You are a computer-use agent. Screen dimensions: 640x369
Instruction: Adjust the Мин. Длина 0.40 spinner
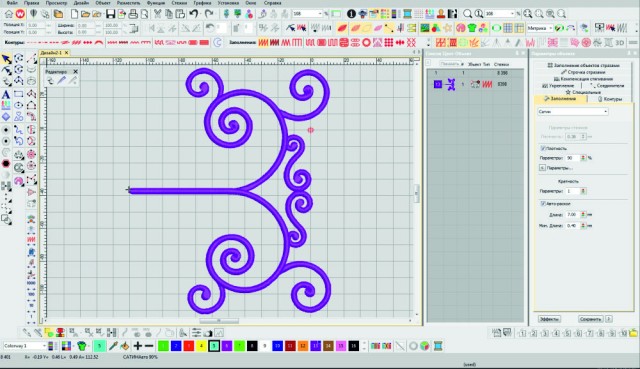click(x=583, y=225)
